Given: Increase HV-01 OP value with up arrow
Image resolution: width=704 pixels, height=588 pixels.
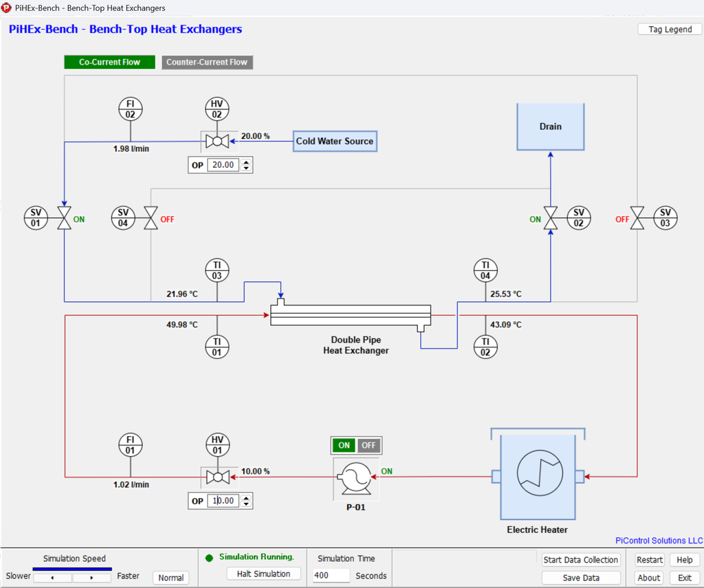Looking at the screenshot, I should pyautogui.click(x=246, y=498).
